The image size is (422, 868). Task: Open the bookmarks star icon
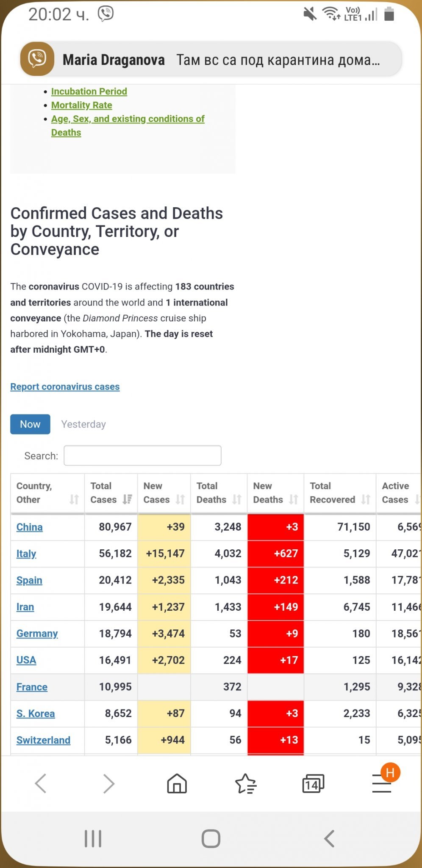[245, 783]
